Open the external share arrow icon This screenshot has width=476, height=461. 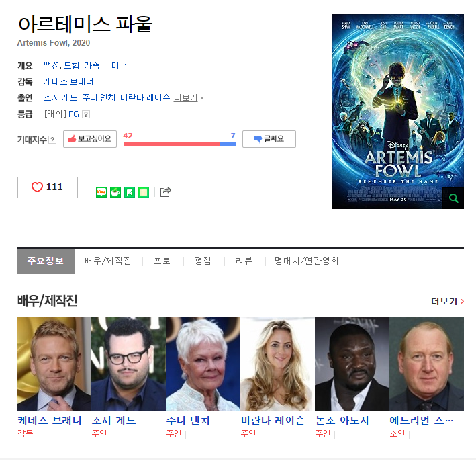(x=165, y=192)
